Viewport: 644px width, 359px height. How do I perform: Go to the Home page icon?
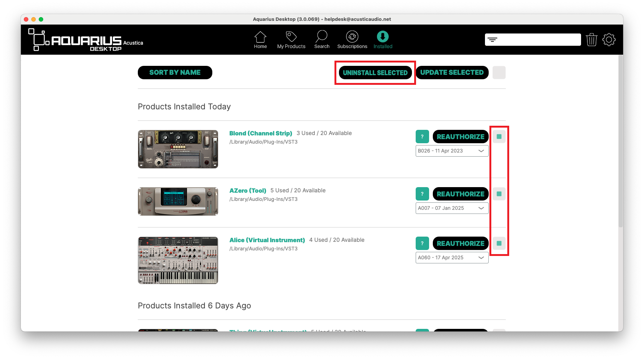[x=260, y=37]
